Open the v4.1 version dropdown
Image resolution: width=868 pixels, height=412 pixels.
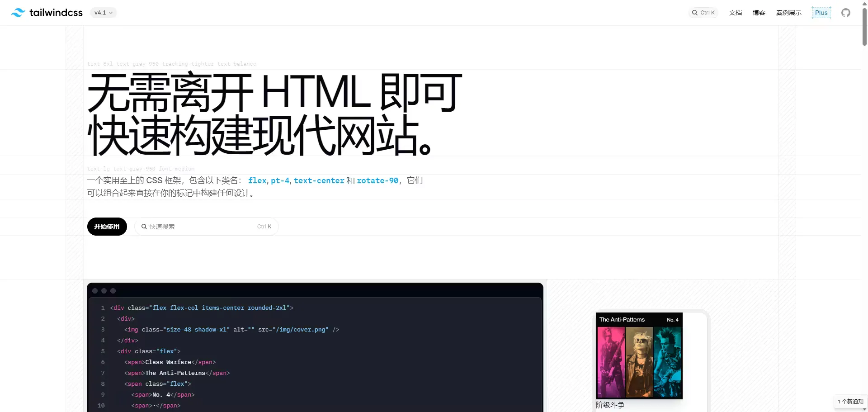pyautogui.click(x=103, y=12)
